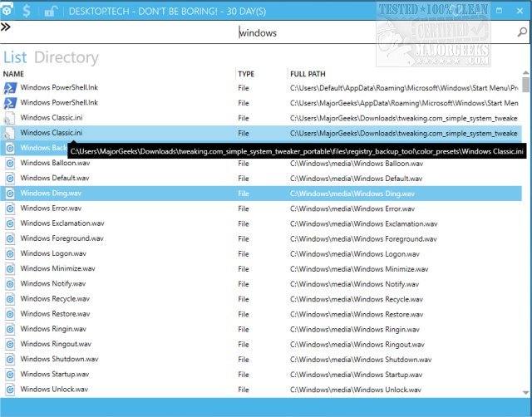532x417 pixels.
Task: Close the DesktopTech window
Action: coord(520,11)
